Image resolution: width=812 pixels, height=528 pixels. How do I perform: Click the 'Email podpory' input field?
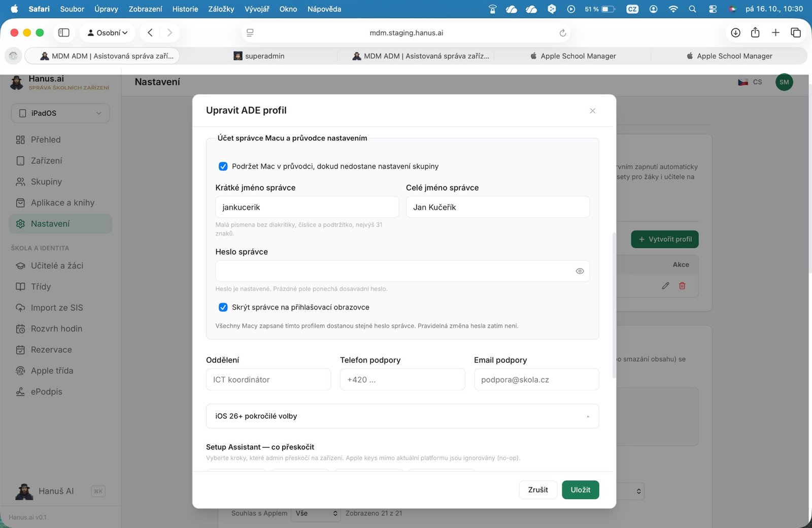tap(536, 380)
